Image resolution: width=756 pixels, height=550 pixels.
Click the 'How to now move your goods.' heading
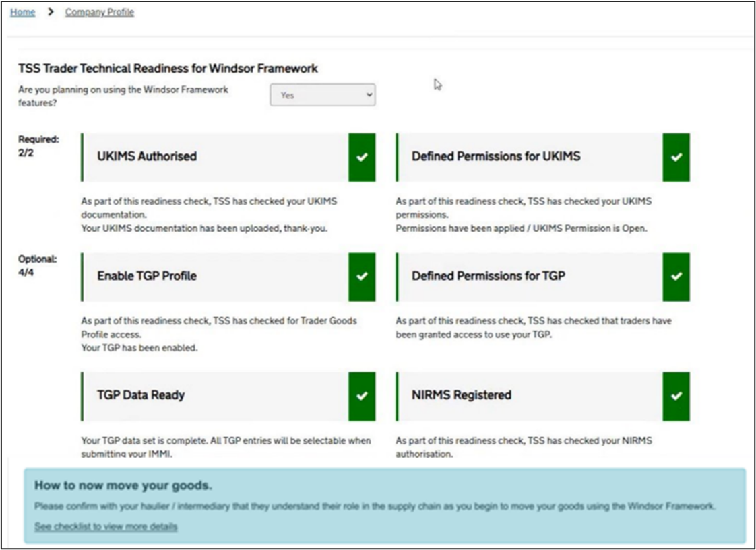pos(123,485)
